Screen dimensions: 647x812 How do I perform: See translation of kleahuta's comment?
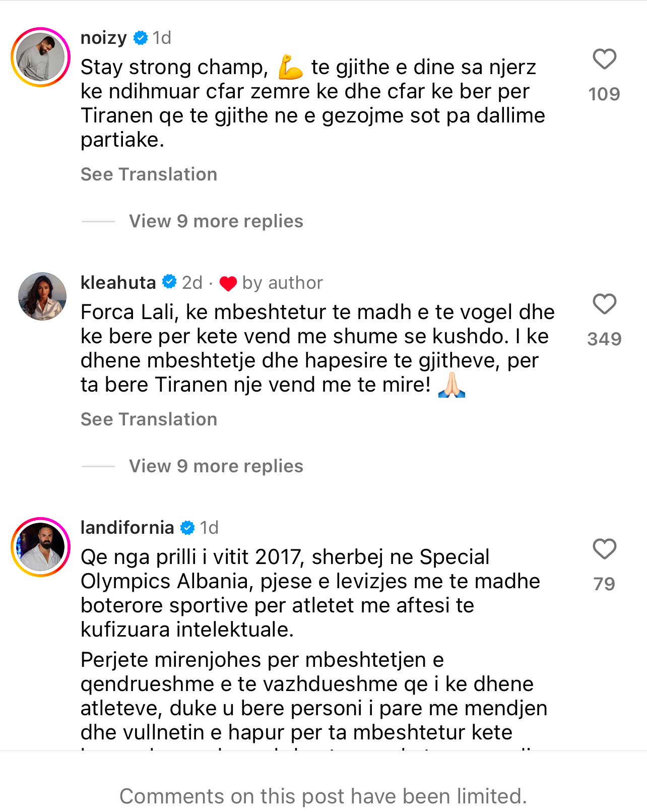[149, 419]
